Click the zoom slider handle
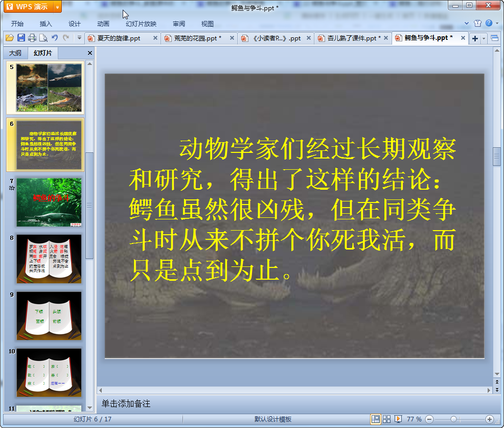Image resolution: width=504 pixels, height=428 pixels. click(453, 419)
